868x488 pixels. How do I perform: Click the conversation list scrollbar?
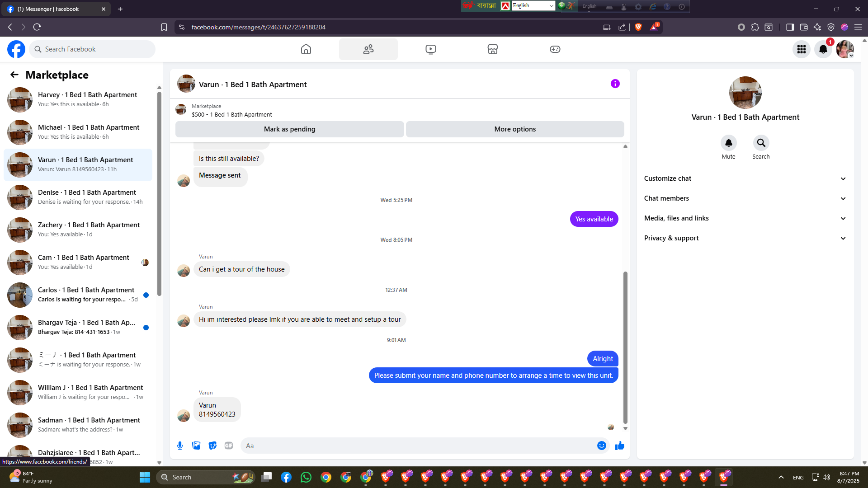point(159,193)
